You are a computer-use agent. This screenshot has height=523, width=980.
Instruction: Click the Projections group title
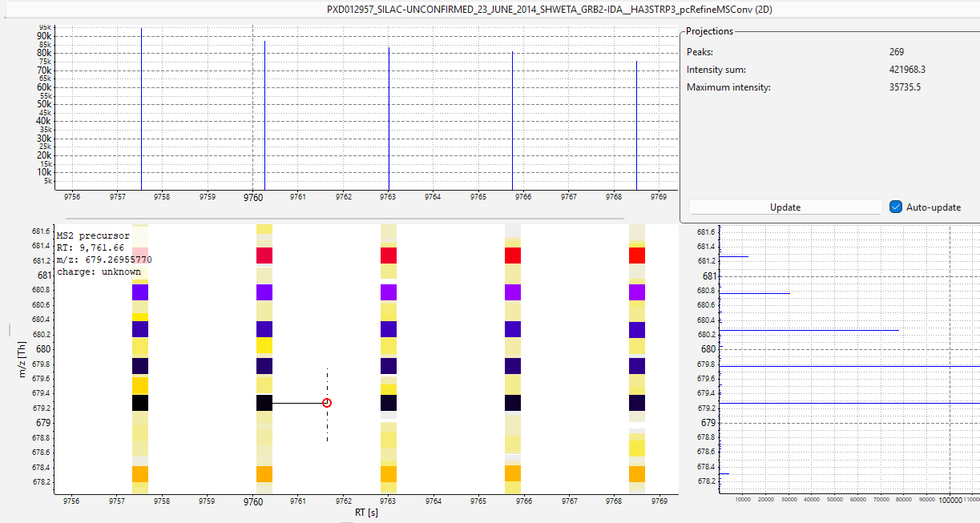(710, 31)
